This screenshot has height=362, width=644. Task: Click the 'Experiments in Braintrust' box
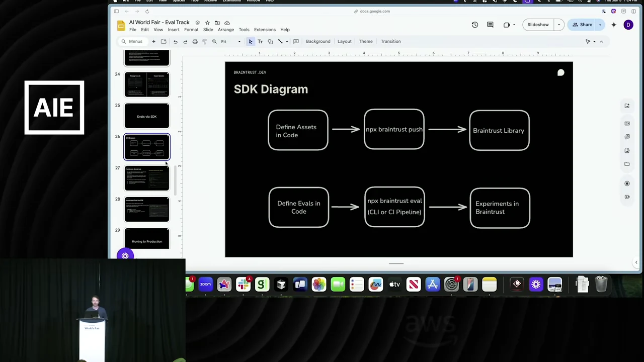click(500, 208)
